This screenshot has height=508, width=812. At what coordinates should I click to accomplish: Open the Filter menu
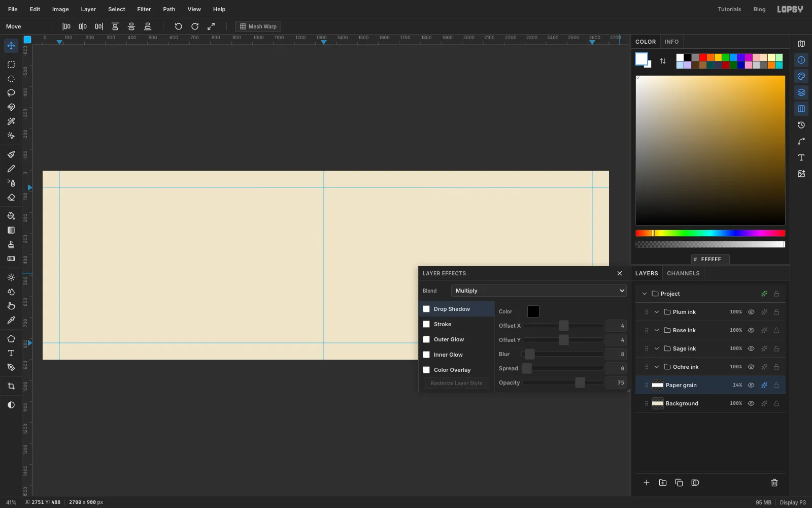pyautogui.click(x=144, y=9)
